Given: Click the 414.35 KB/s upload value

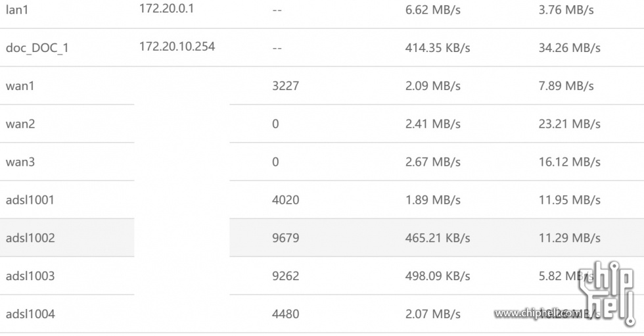Looking at the screenshot, I should 438,47.
